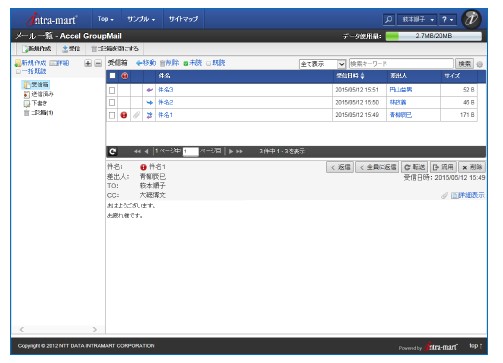Viewport: 503px width, 363px height.
Task: Click the 検索 search button
Action: coord(464,64)
